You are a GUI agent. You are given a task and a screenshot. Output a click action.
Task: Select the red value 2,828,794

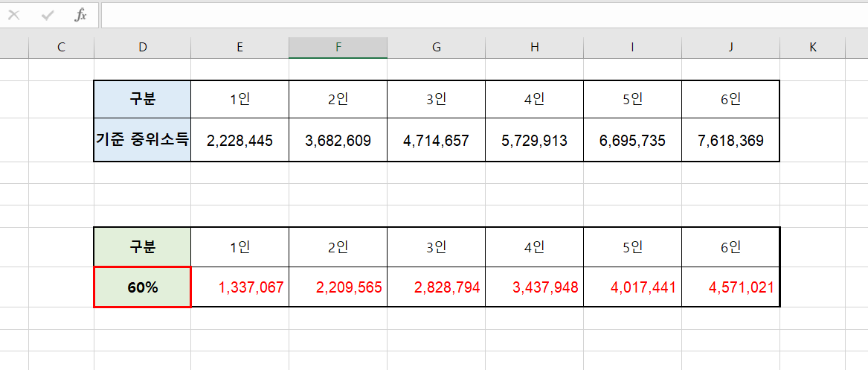pyautogui.click(x=436, y=287)
